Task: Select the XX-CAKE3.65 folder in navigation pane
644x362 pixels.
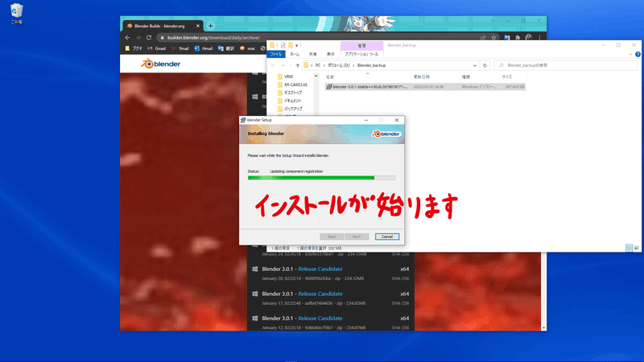Action: click(292, 84)
